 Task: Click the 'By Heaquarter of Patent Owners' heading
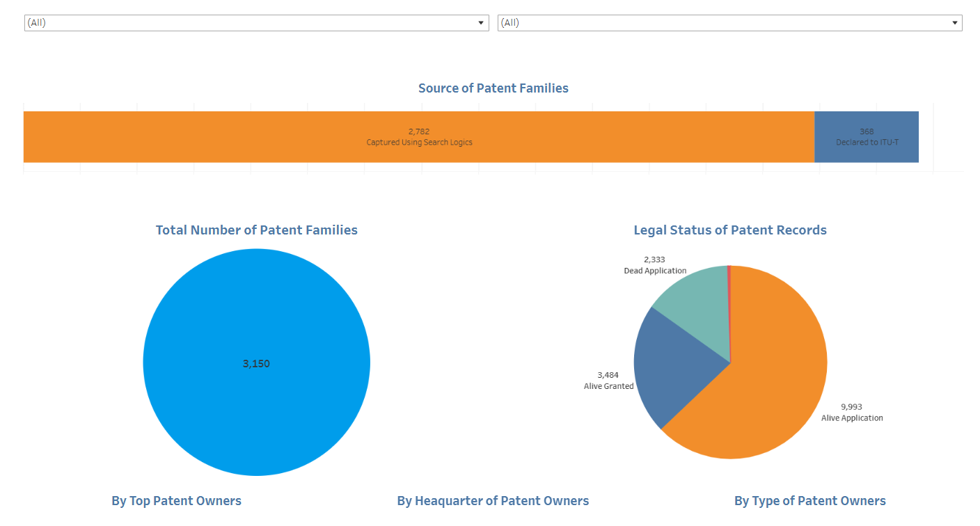[x=493, y=501]
